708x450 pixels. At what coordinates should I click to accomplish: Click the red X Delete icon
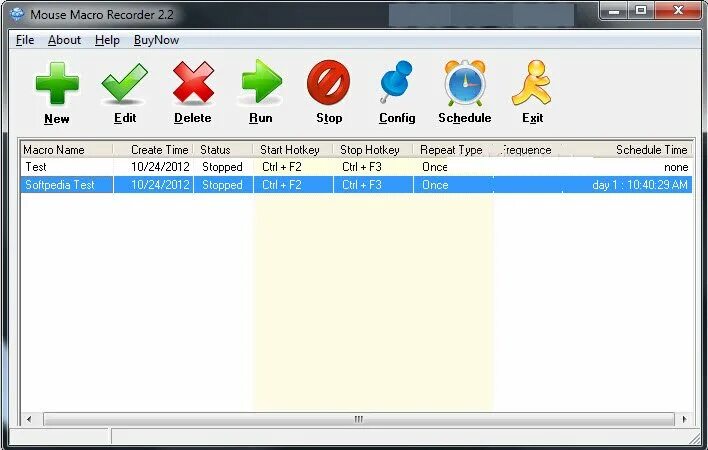(x=193, y=82)
